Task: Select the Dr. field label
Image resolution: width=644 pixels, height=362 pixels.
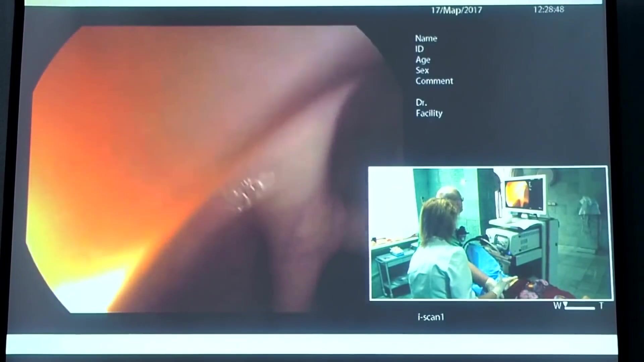Action: [x=421, y=103]
